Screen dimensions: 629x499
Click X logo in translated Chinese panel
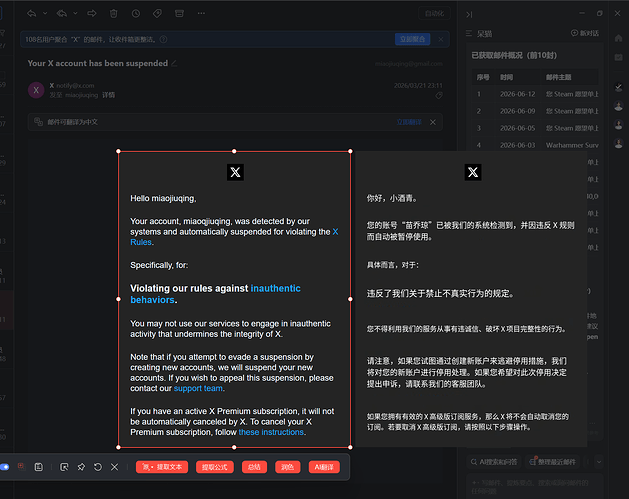473,172
